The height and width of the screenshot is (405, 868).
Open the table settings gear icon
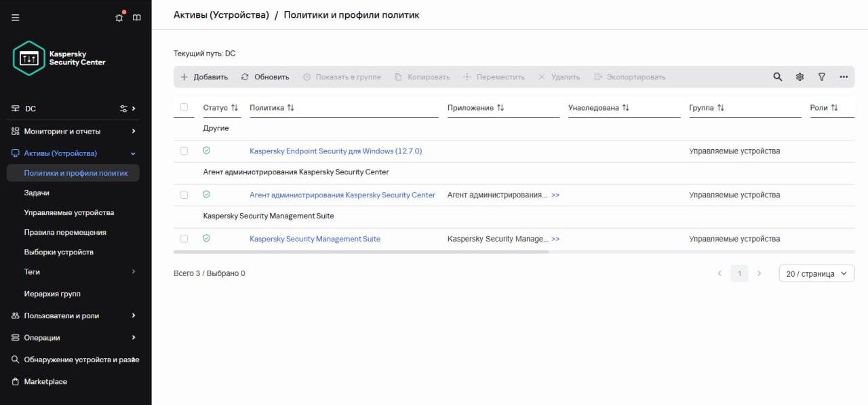tap(800, 77)
